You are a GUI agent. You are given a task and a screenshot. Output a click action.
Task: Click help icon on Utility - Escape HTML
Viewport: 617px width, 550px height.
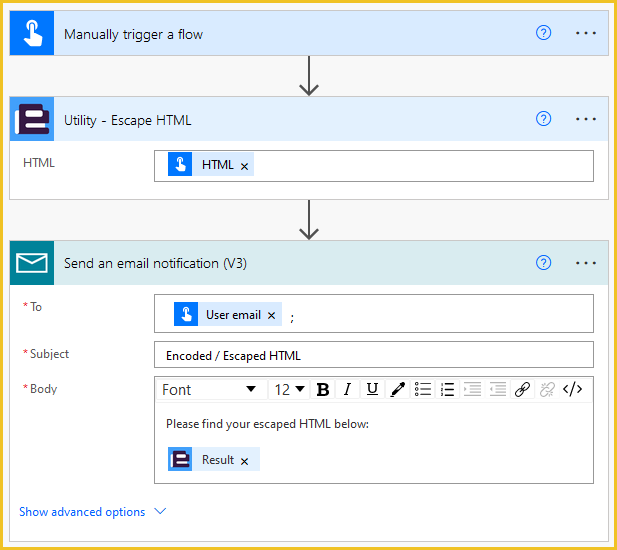coord(544,119)
